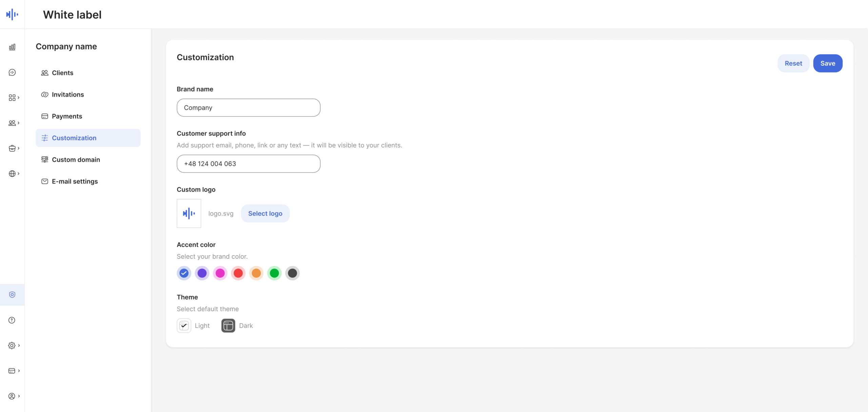Viewport: 868px width, 412px height.
Task: Click the Brand name input field
Action: pyautogui.click(x=249, y=108)
